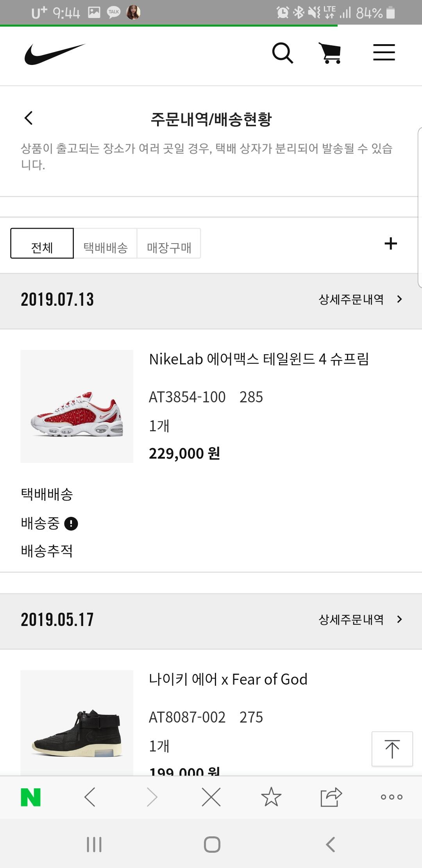This screenshot has width=422, height=868.
Task: Bookmark this page with the star icon
Action: pyautogui.click(x=271, y=797)
